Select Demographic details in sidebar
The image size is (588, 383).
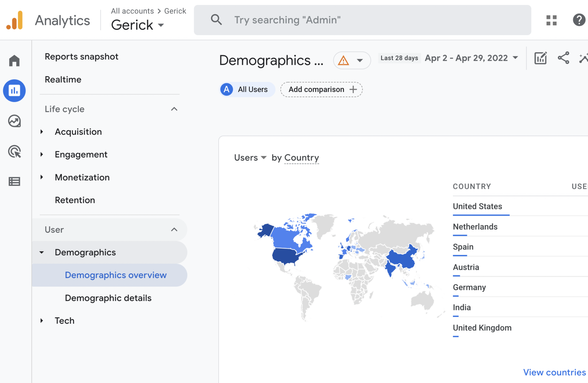pos(108,298)
